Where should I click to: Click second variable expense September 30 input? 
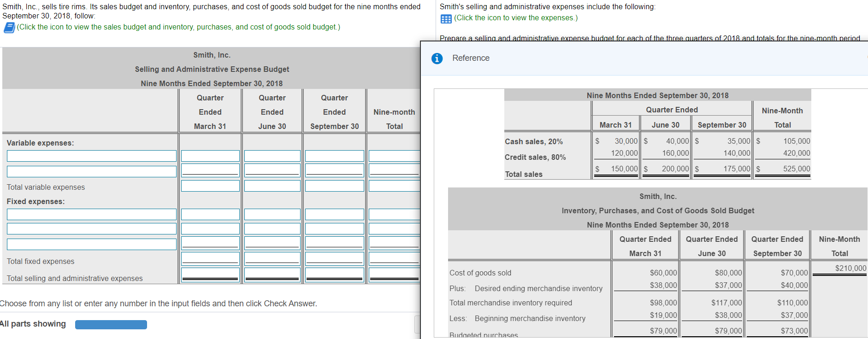click(x=335, y=170)
